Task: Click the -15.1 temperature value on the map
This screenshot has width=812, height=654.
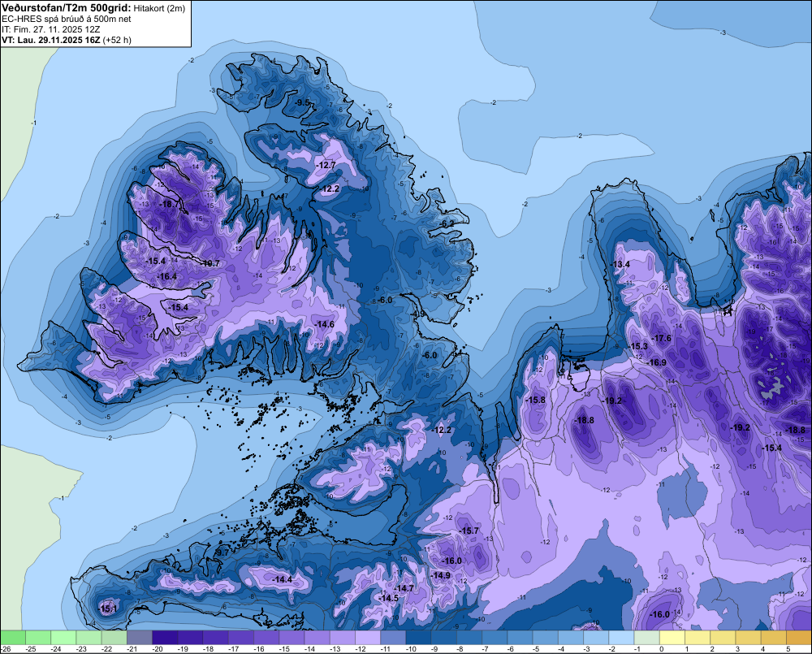Action: point(108,609)
